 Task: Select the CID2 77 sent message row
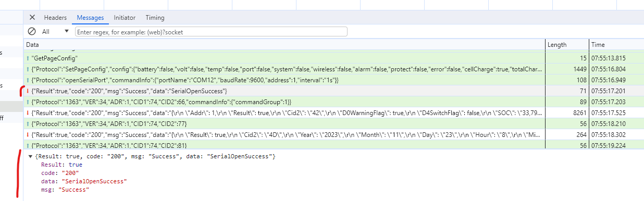tap(334, 123)
